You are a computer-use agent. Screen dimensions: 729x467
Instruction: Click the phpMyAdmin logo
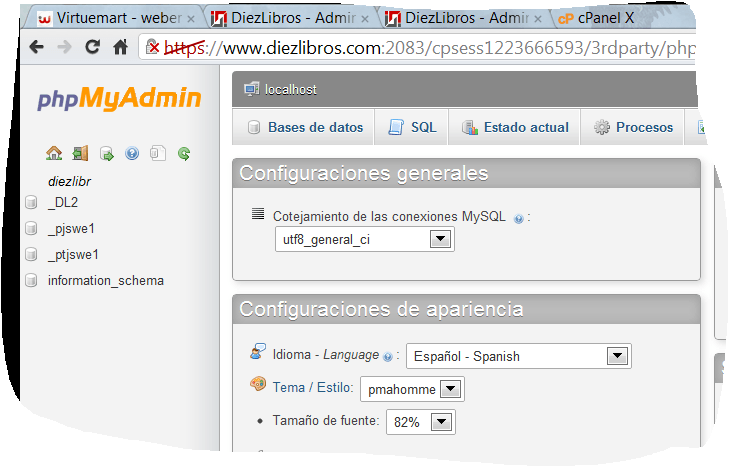(119, 99)
